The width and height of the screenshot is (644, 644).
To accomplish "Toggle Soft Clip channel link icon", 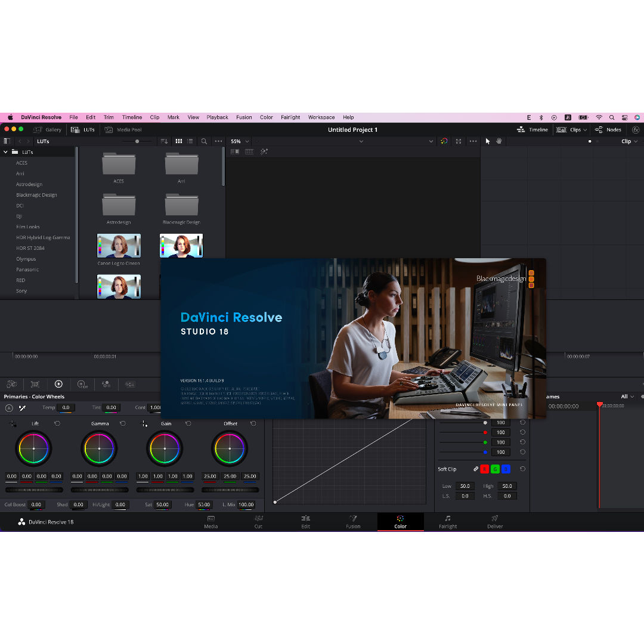I will tap(476, 469).
